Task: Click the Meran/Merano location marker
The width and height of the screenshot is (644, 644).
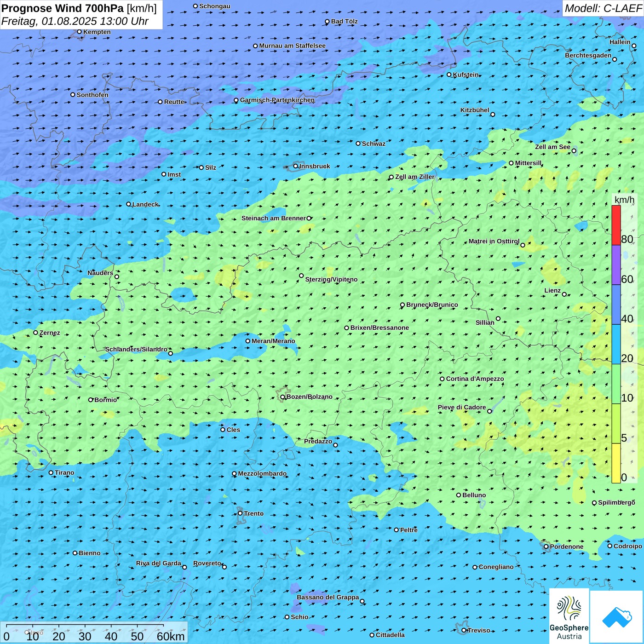Action: click(x=248, y=341)
